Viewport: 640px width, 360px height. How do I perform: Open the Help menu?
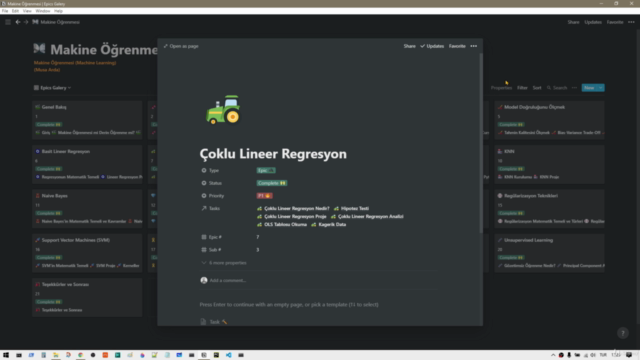point(58,11)
